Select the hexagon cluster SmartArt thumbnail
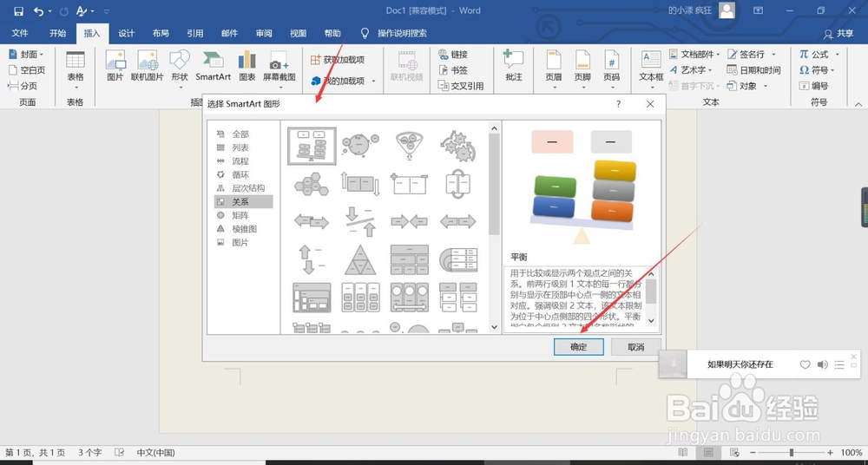 click(x=312, y=184)
